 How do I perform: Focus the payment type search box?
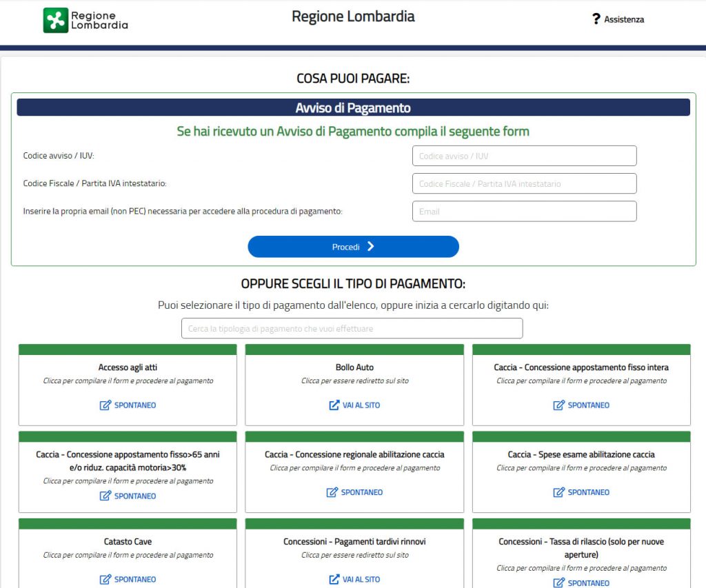[352, 328]
